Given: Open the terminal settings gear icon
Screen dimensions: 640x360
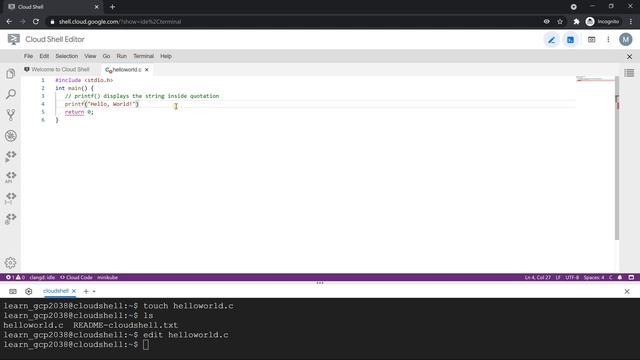Looking at the screenshot, I should click(x=28, y=291).
